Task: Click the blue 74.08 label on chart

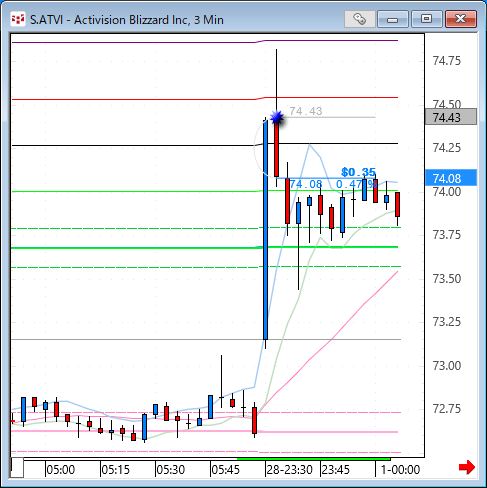Action: (x=306, y=184)
